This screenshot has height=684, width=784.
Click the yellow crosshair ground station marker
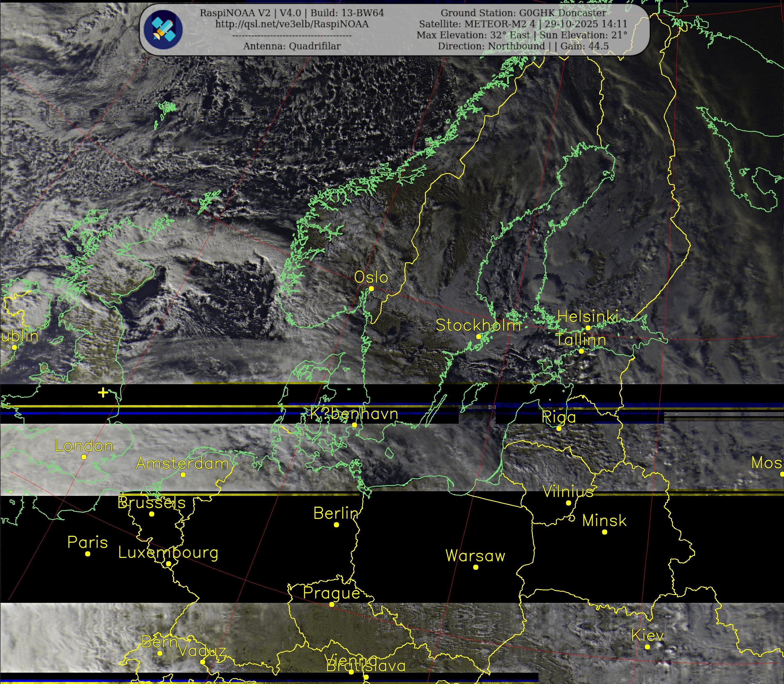pyautogui.click(x=102, y=392)
